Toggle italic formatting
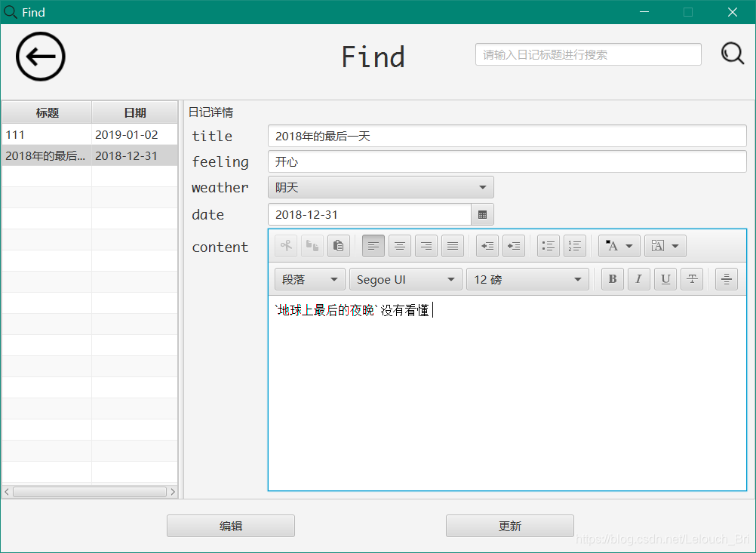The height and width of the screenshot is (553, 756). pos(639,279)
